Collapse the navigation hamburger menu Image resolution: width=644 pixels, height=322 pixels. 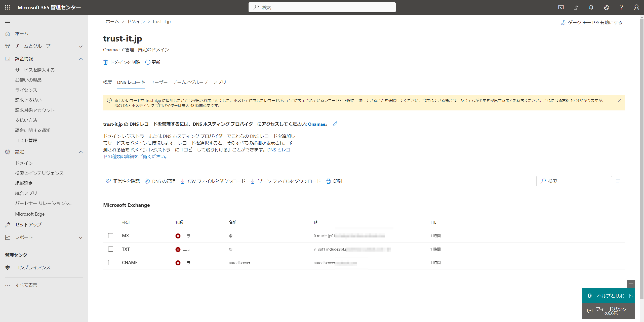point(8,21)
